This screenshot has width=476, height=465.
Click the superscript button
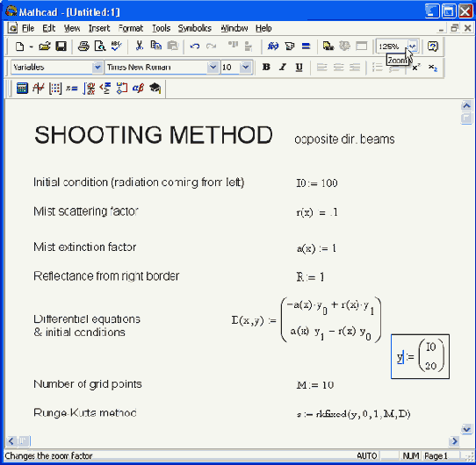tap(416, 67)
